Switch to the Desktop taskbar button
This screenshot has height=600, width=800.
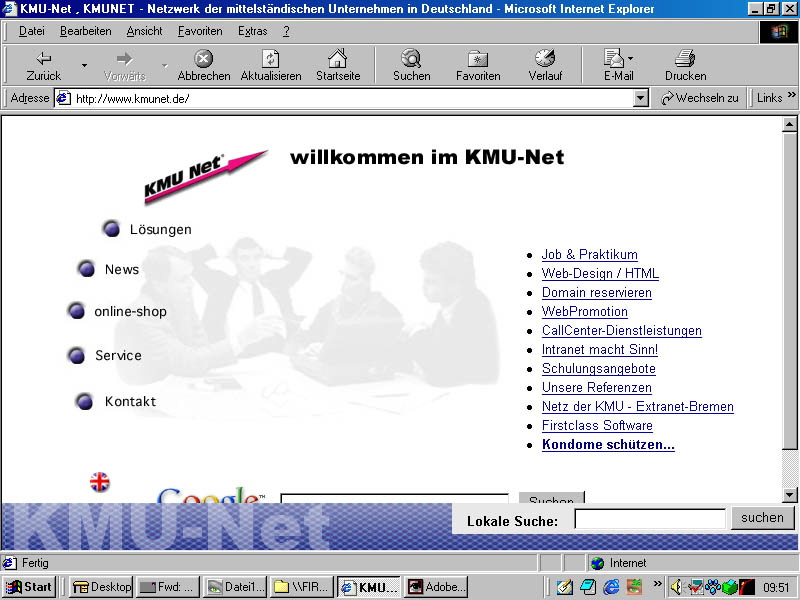point(102,587)
